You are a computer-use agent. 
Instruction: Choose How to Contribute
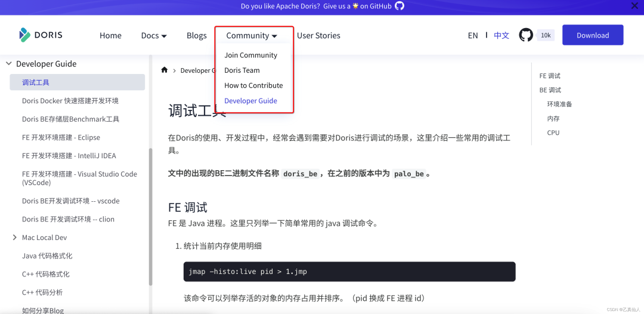[253, 85]
